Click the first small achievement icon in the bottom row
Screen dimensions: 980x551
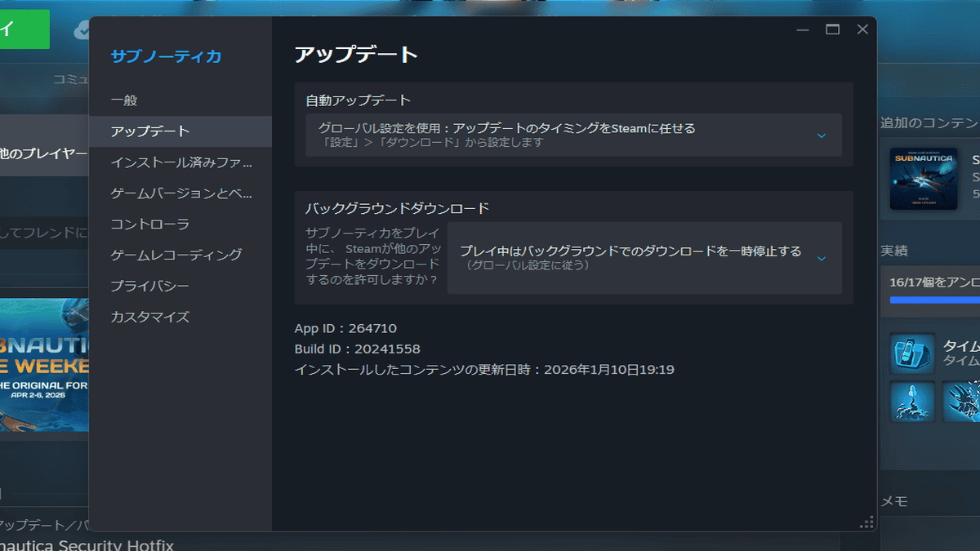(912, 402)
